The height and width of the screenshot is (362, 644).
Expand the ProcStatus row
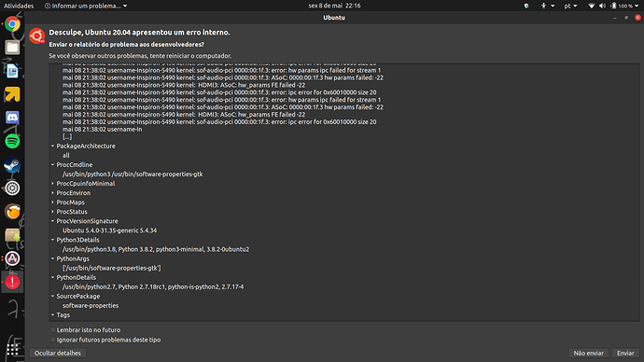coord(52,212)
